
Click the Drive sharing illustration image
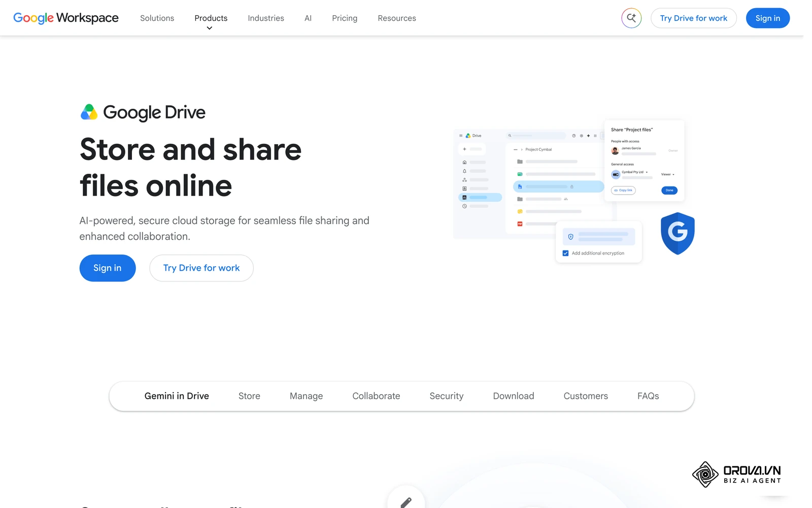[574, 191]
